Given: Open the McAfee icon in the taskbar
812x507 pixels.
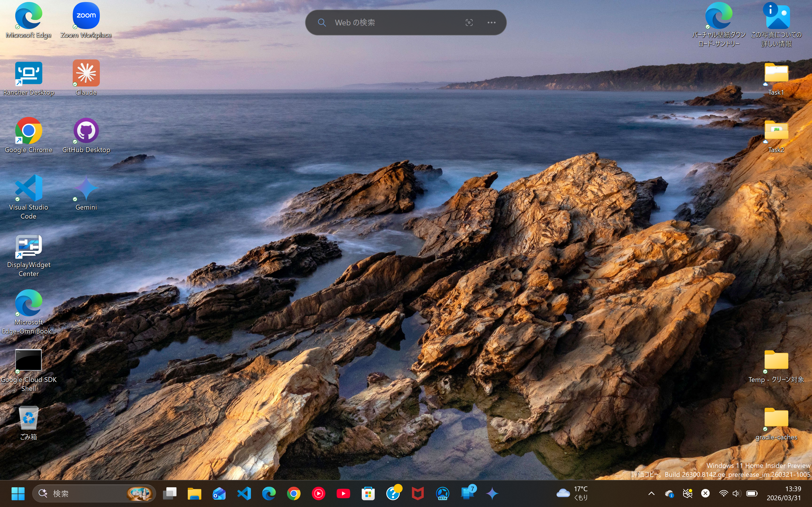Looking at the screenshot, I should click(x=417, y=493).
